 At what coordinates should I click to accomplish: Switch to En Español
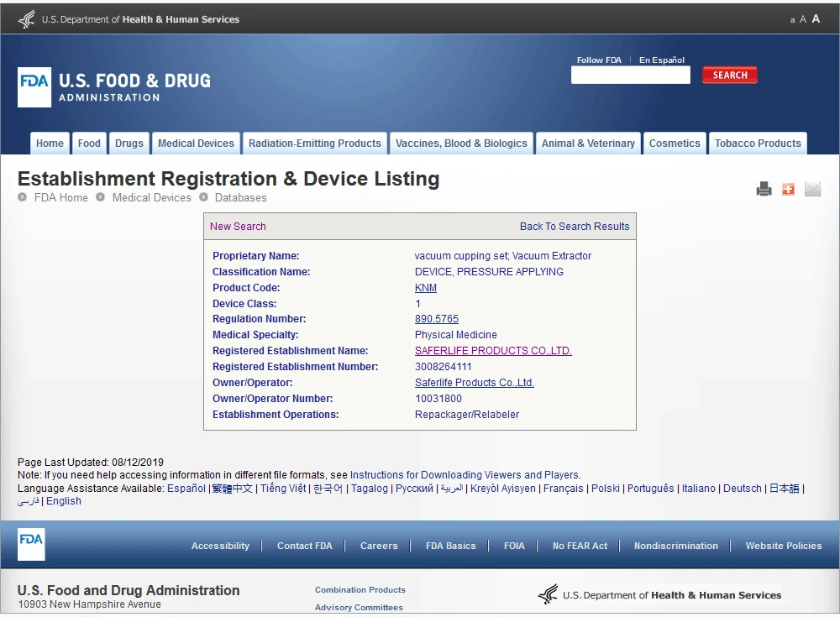(662, 60)
